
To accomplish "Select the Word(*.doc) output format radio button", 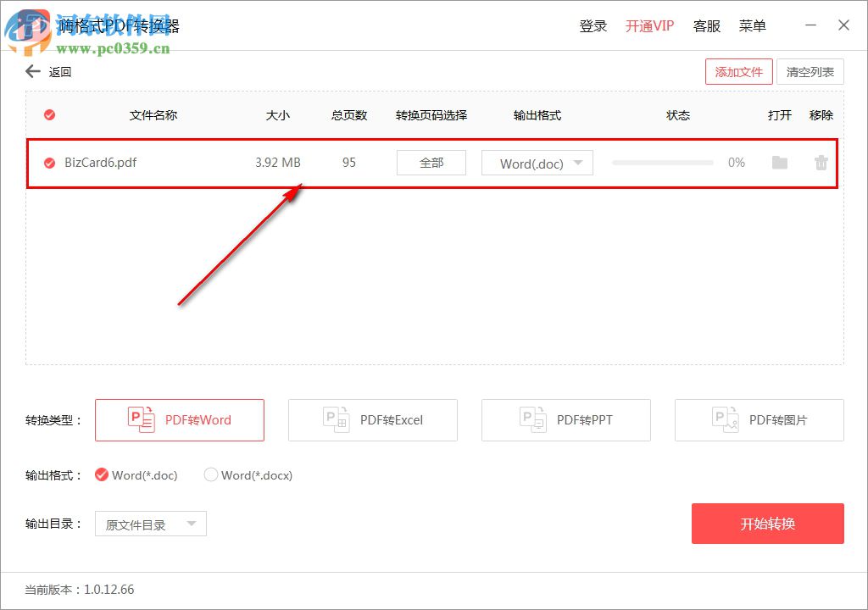I will (102, 475).
